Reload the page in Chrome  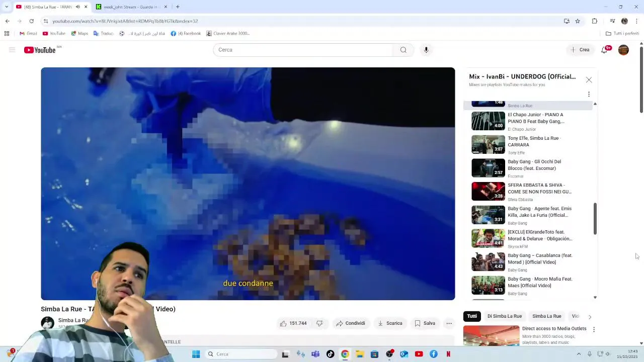(x=31, y=21)
